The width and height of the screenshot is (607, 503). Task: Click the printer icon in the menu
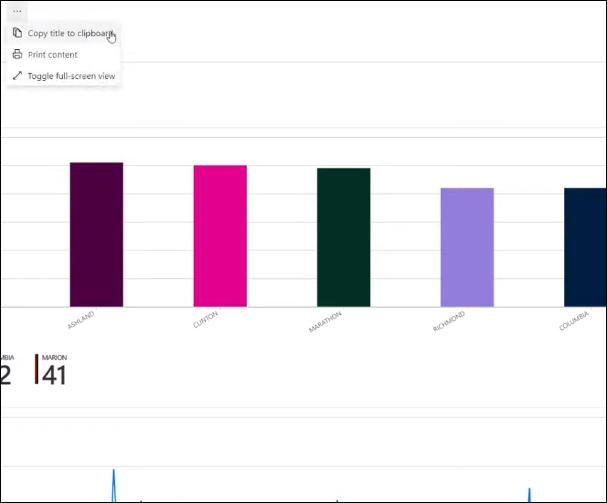click(x=17, y=55)
